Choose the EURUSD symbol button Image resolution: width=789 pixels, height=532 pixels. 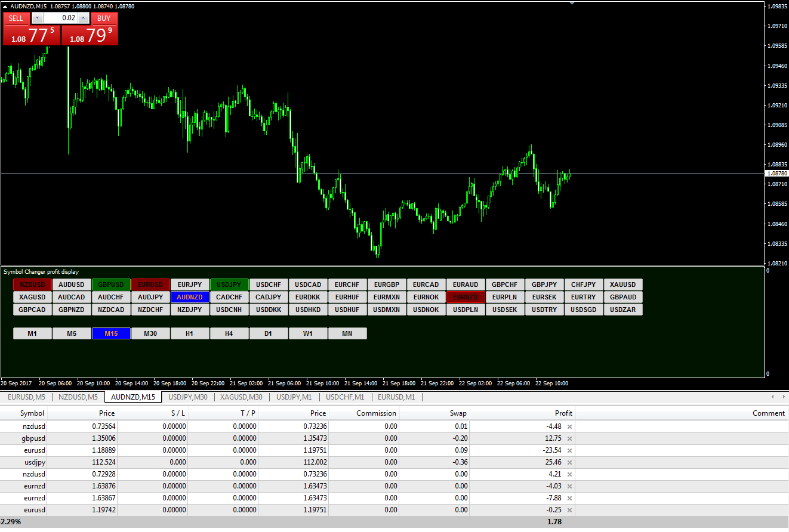tap(150, 284)
